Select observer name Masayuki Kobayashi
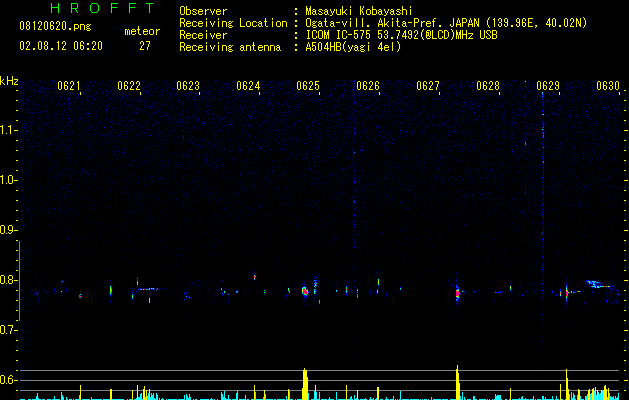Image resolution: width=629 pixels, height=400 pixels. (359, 11)
